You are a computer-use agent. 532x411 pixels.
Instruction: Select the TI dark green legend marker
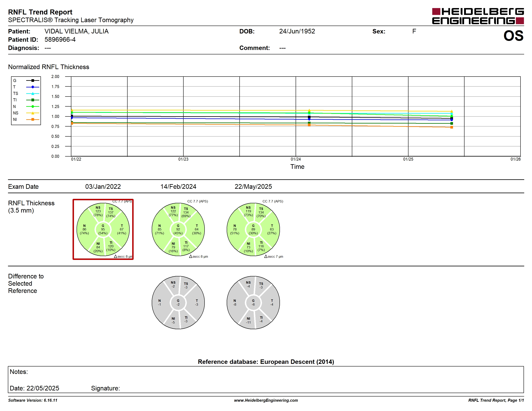(33, 100)
